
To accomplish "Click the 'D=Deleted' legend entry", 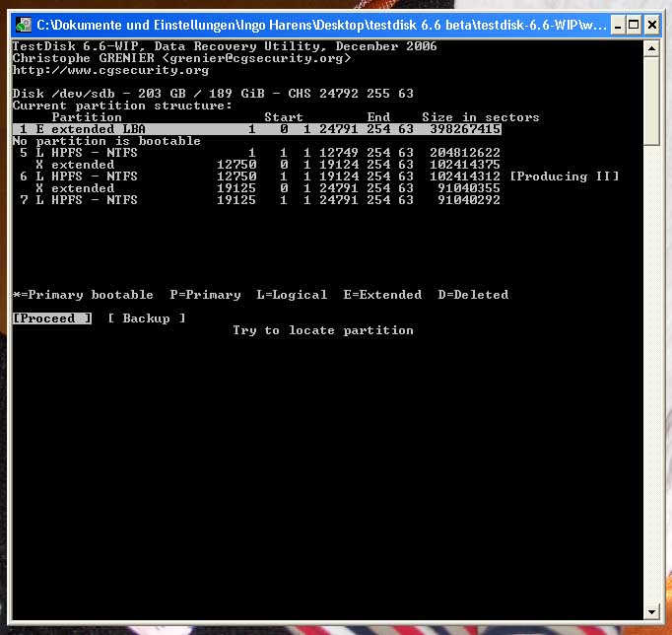I will point(473,295).
